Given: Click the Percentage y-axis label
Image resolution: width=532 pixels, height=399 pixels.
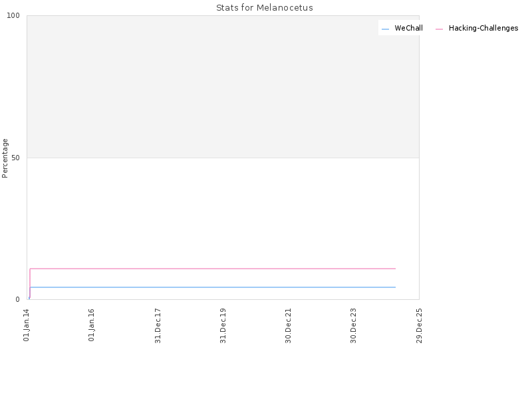Looking at the screenshot, I should tap(5, 158).
